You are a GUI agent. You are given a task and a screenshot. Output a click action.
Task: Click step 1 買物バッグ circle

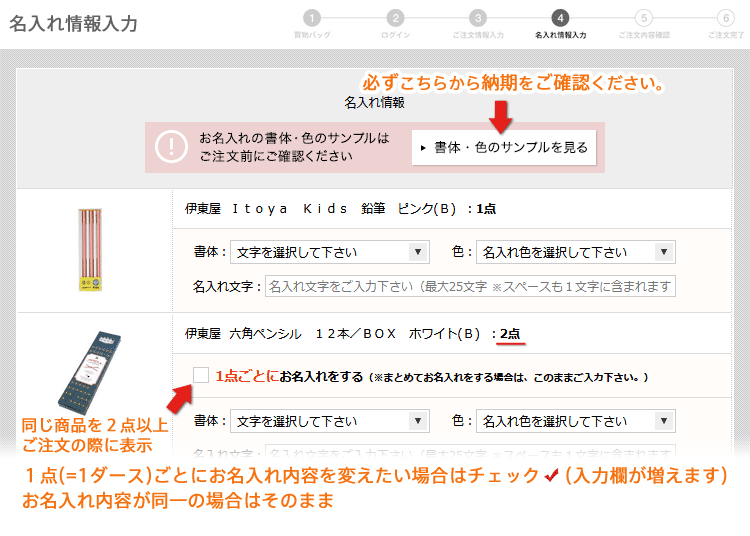pyautogui.click(x=312, y=18)
